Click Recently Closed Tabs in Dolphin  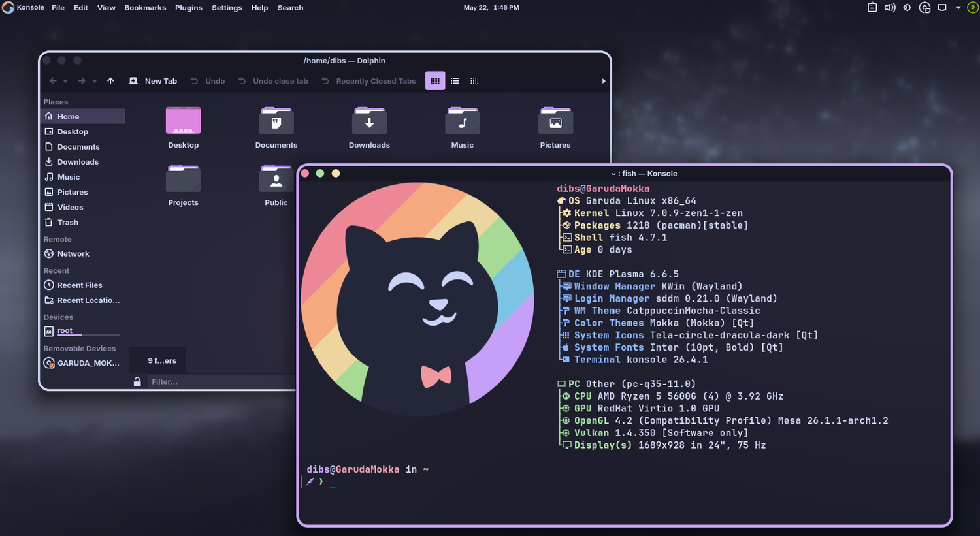[368, 81]
